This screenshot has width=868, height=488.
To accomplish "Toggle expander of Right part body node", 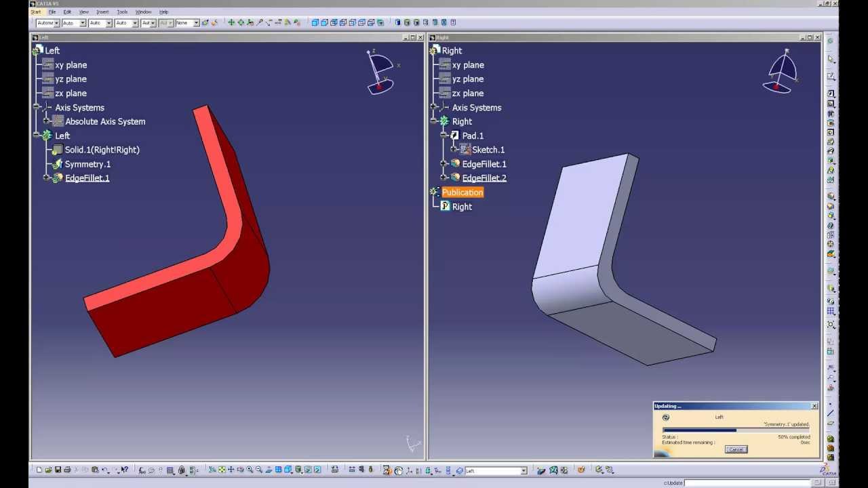I will (x=433, y=121).
